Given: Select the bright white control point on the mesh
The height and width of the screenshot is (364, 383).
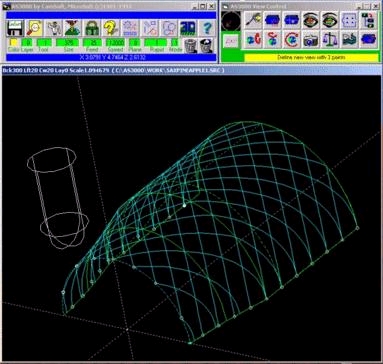Looking at the screenshot, I should point(184,205).
